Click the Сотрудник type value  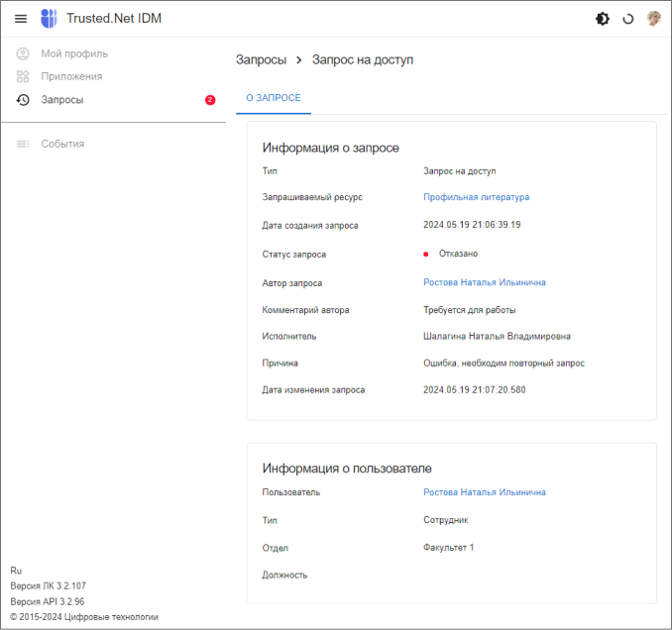pyautogui.click(x=446, y=520)
